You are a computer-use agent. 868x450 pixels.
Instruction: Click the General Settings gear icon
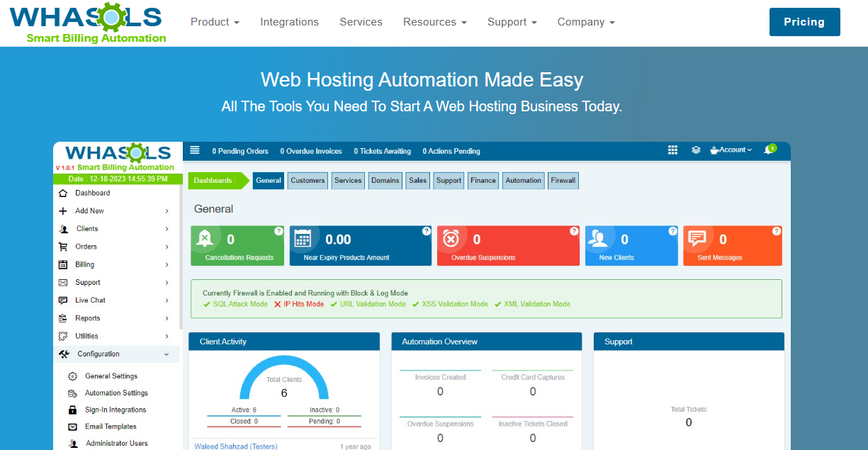click(x=72, y=376)
